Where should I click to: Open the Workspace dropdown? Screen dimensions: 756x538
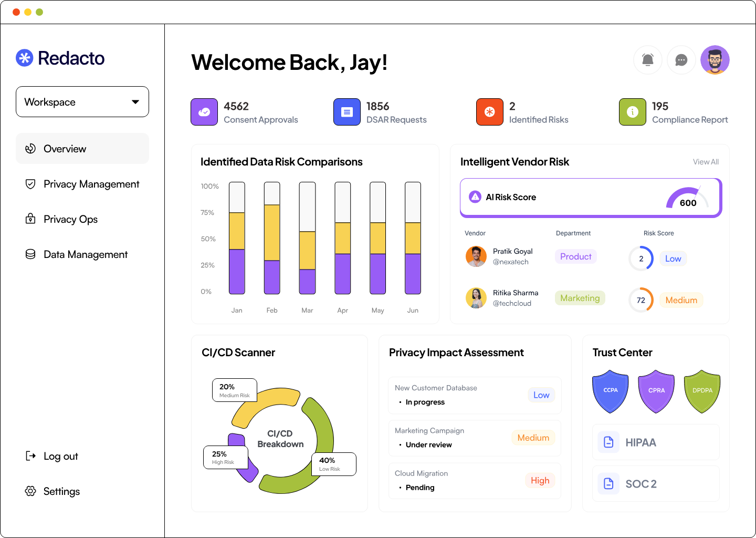(82, 102)
